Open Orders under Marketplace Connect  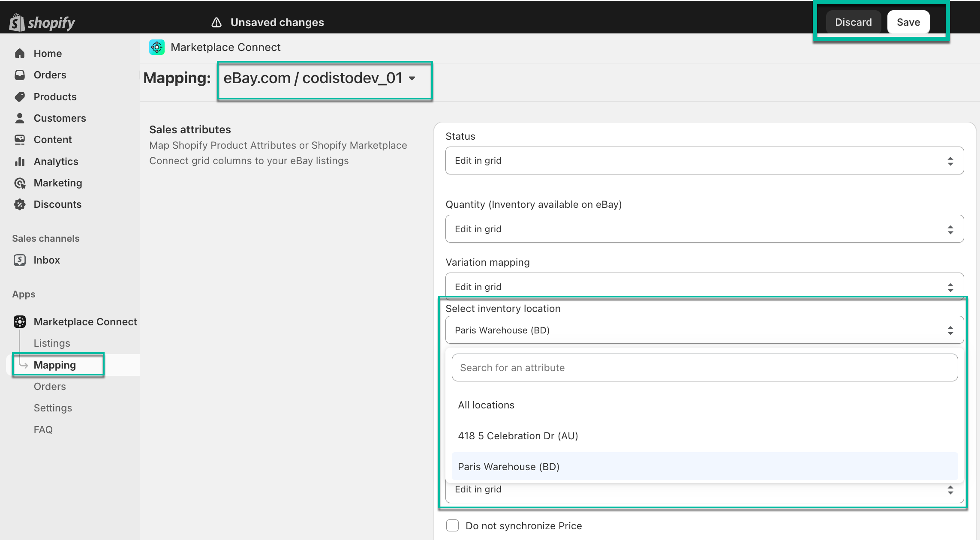pyautogui.click(x=50, y=387)
